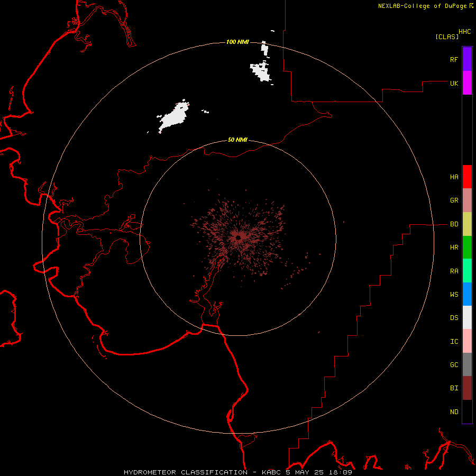Viewport: 476px width, 476px height.
Task: Click the green HR legend swatch
Action: point(467,248)
